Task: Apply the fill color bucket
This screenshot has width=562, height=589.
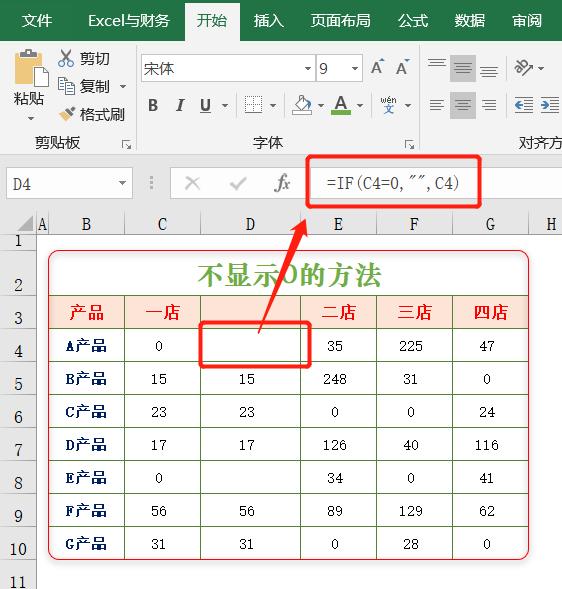Action: tap(302, 105)
